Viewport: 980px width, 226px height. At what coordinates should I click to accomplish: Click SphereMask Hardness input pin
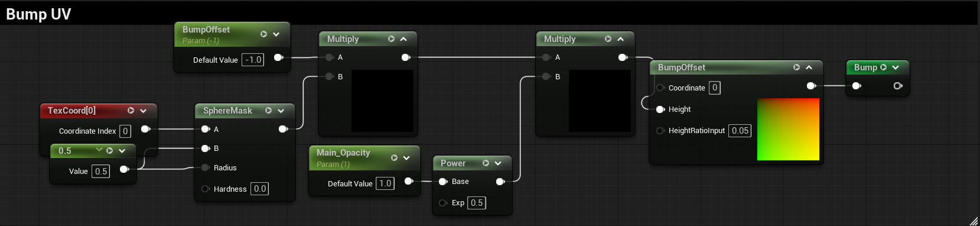coord(206,189)
